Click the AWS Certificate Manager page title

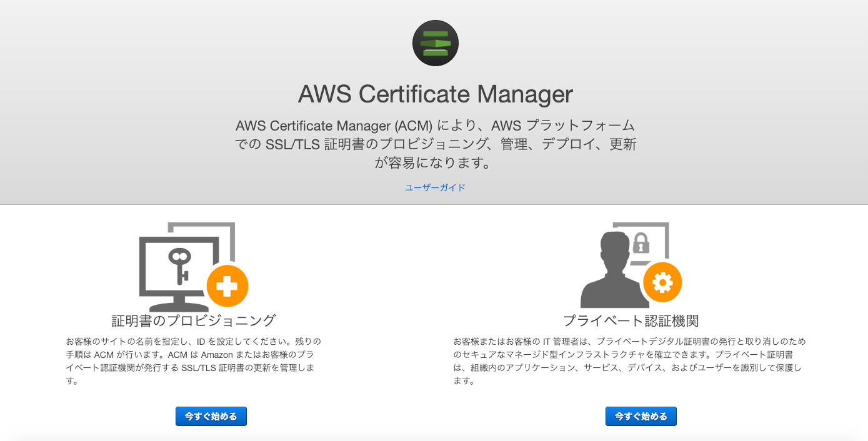434,94
